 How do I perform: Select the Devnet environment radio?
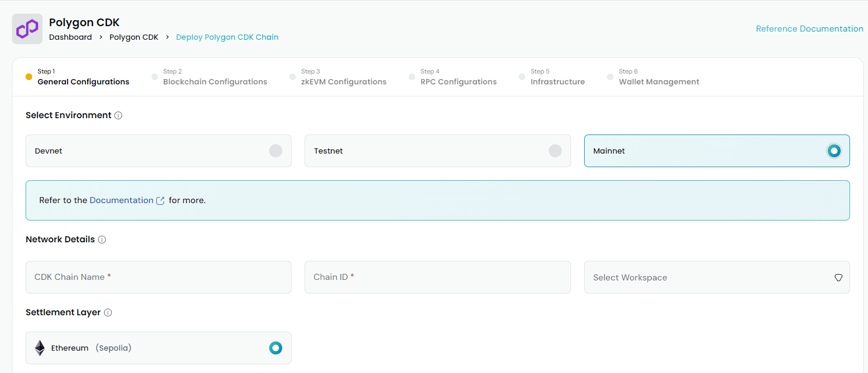click(276, 151)
